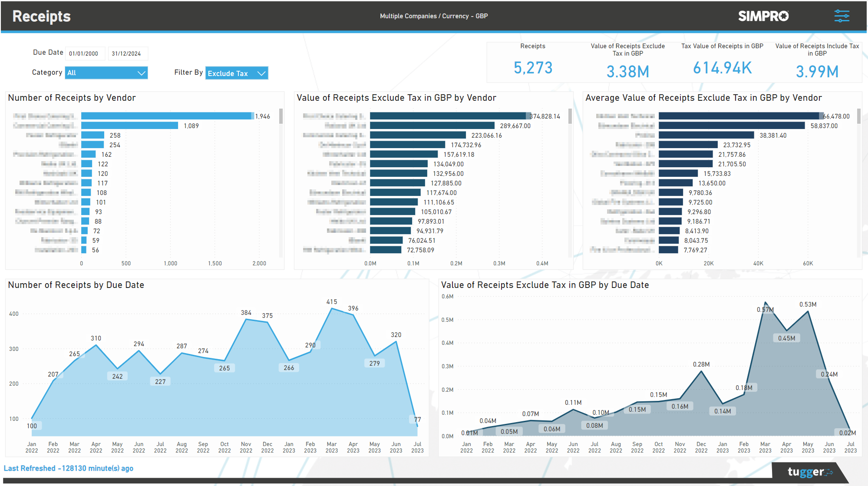
Task: Open the Category dropdown set to All
Action: point(106,73)
